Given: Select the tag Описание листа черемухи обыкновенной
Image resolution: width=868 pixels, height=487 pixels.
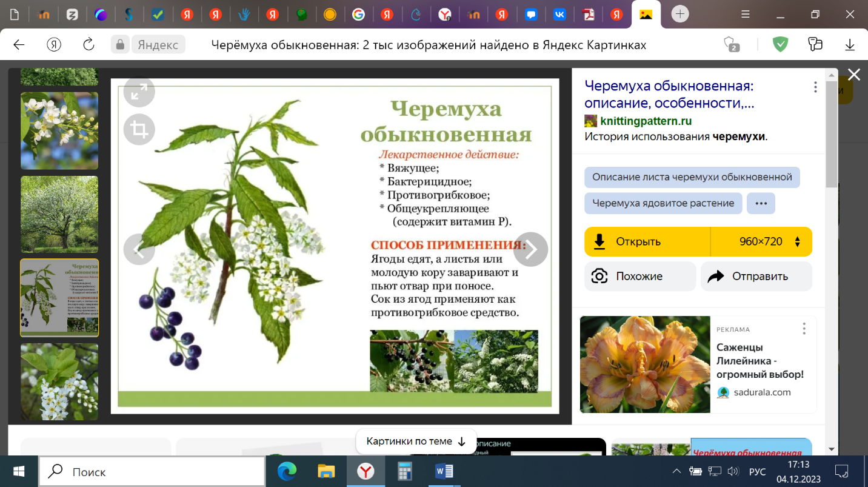Looking at the screenshot, I should tap(692, 177).
